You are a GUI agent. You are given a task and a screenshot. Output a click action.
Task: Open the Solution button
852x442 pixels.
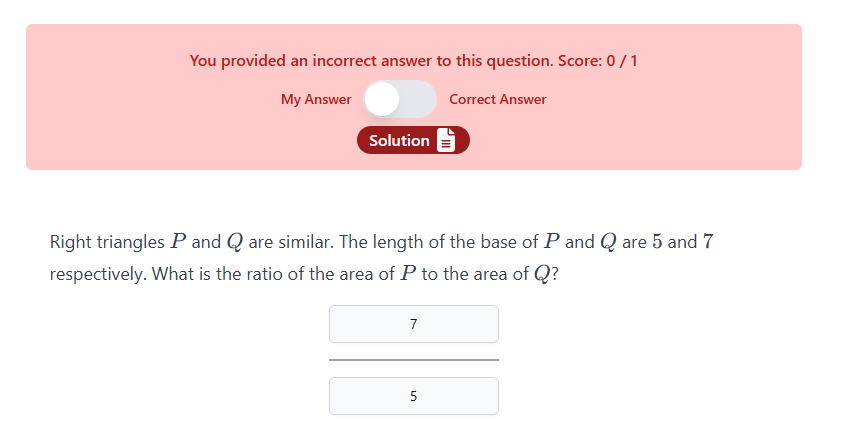(400, 141)
